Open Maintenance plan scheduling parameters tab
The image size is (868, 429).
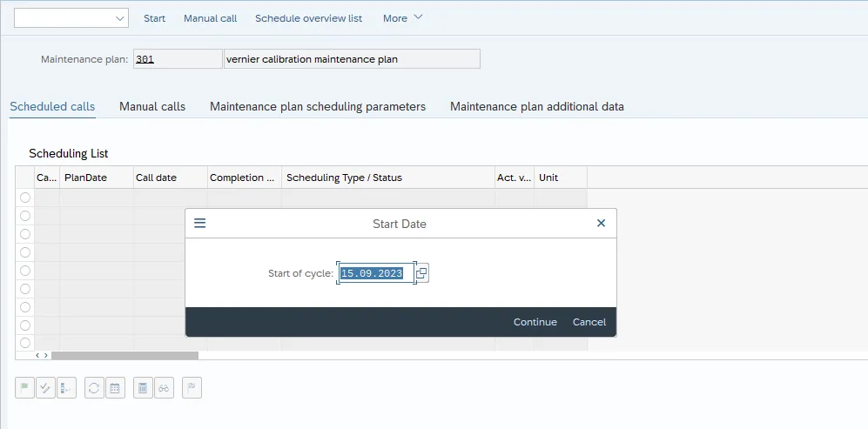318,107
